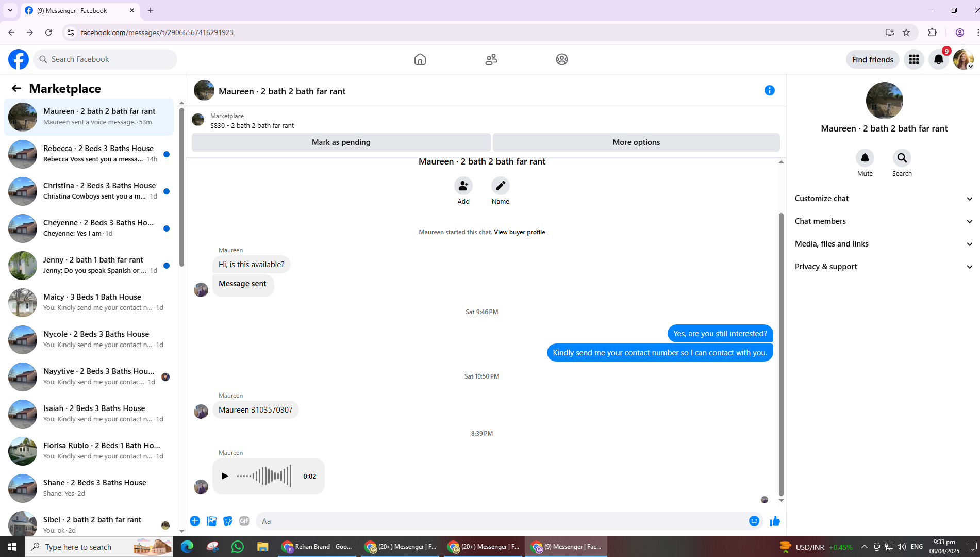Open Rebecca 2 Beds 3 Baths House chat

tap(89, 154)
